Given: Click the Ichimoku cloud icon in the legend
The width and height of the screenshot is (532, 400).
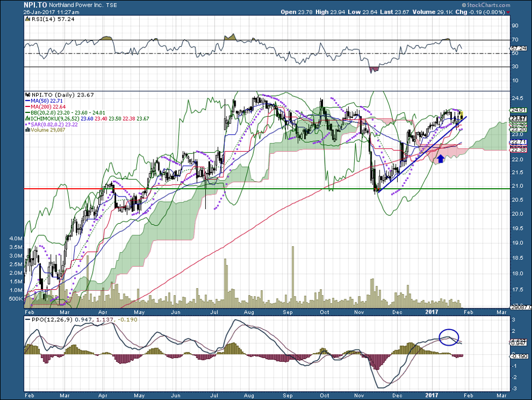Looking at the screenshot, I should 28,119.
